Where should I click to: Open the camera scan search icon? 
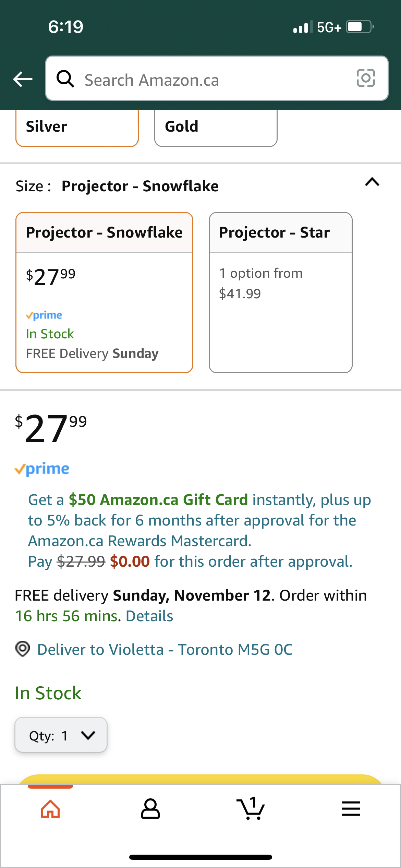point(366,78)
